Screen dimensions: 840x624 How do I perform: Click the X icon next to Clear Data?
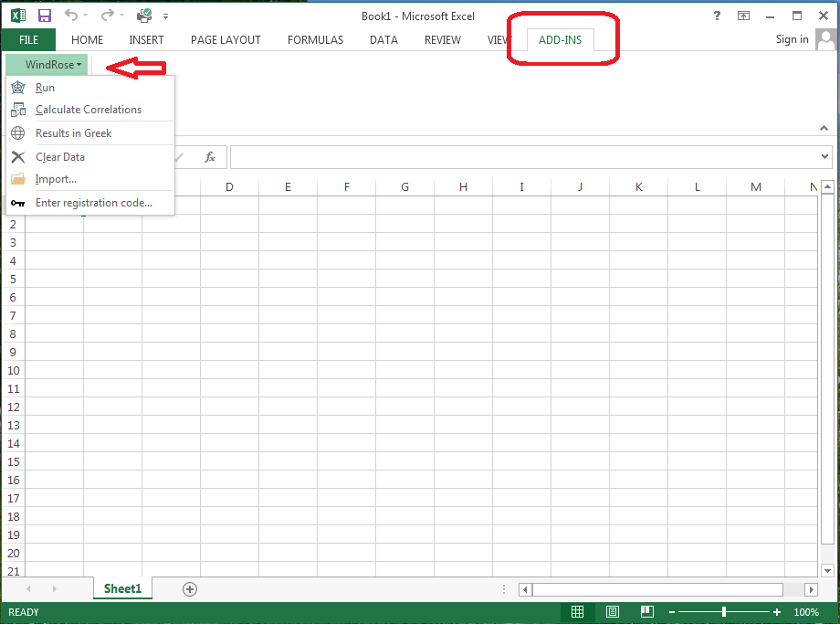(18, 156)
